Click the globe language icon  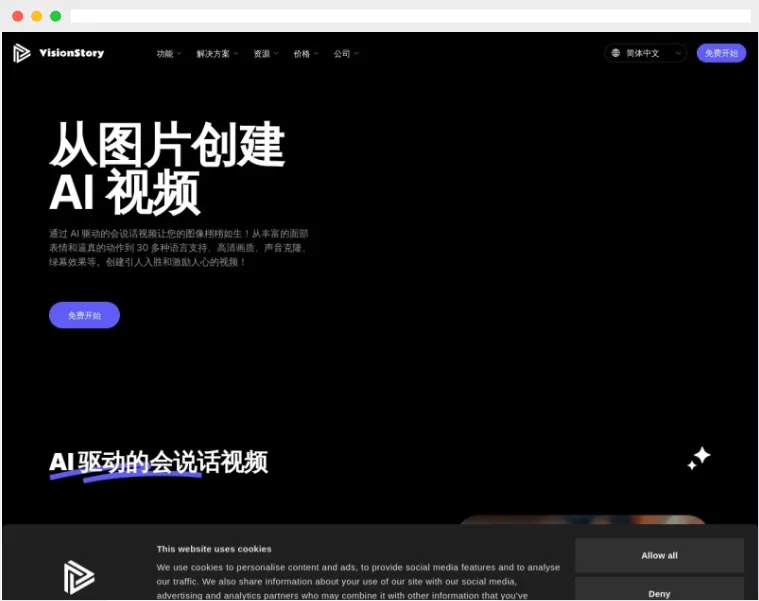(x=616, y=53)
